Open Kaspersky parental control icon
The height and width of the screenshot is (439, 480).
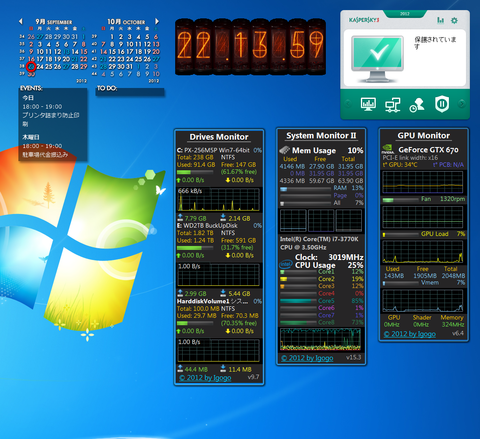[417, 105]
